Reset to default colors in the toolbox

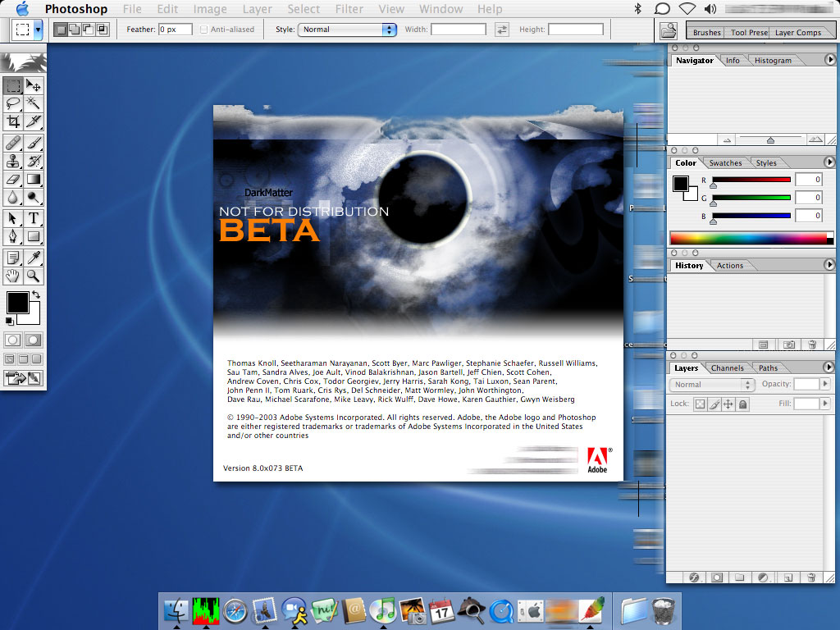pos(10,321)
